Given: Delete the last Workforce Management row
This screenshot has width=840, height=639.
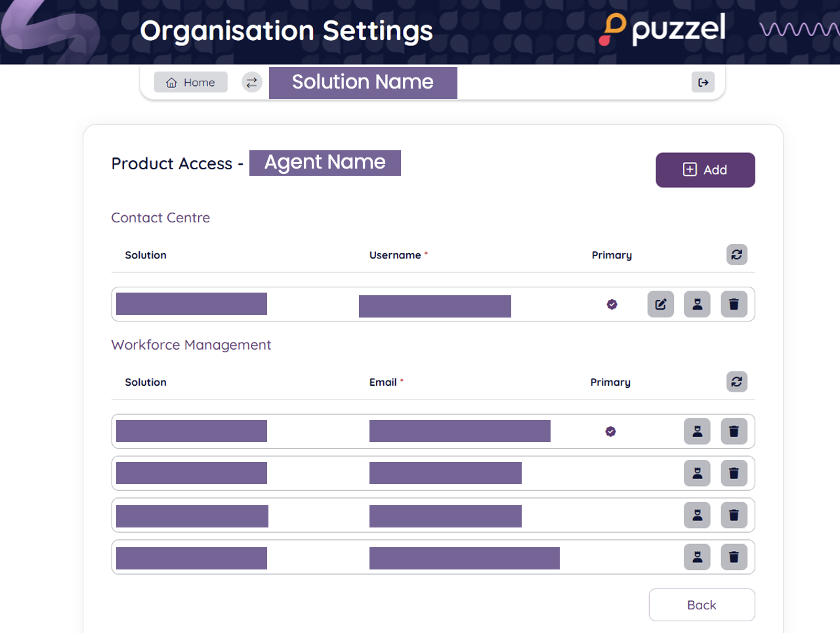Looking at the screenshot, I should [x=734, y=558].
